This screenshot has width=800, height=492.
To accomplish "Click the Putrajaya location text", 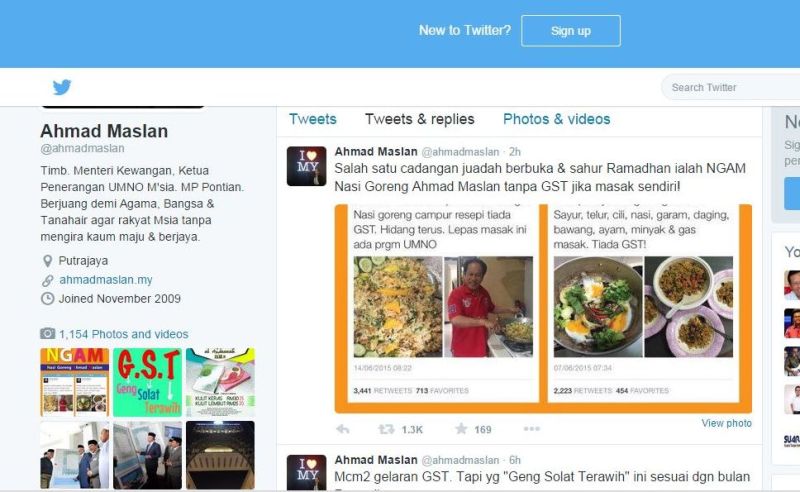I will tap(83, 261).
